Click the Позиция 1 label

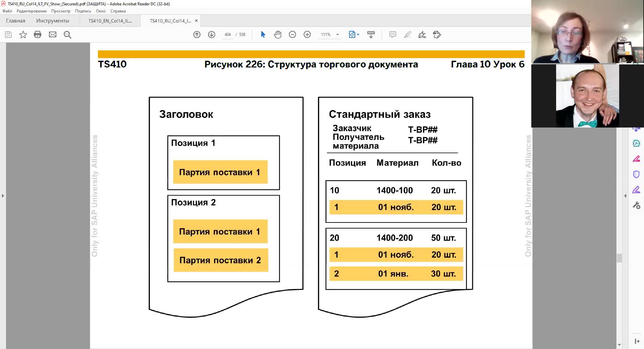[193, 143]
